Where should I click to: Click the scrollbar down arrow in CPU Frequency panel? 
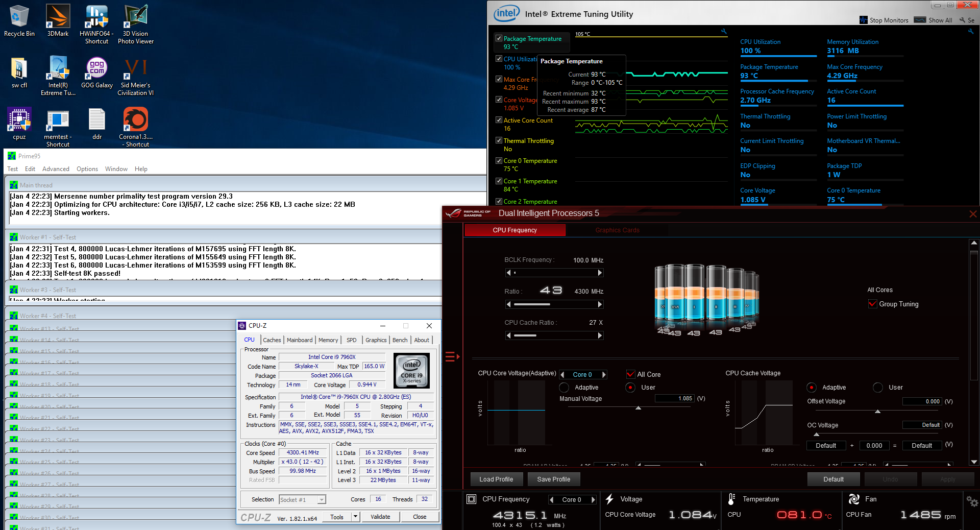click(x=974, y=462)
